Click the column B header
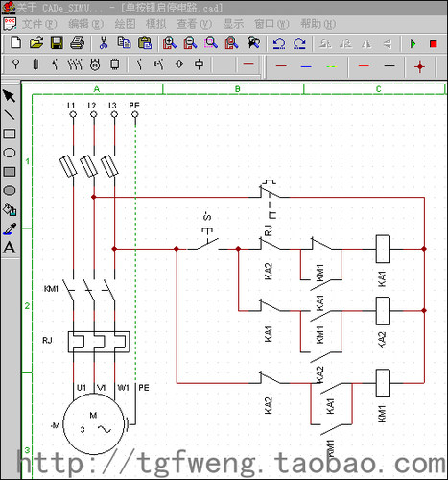 pos(237,89)
